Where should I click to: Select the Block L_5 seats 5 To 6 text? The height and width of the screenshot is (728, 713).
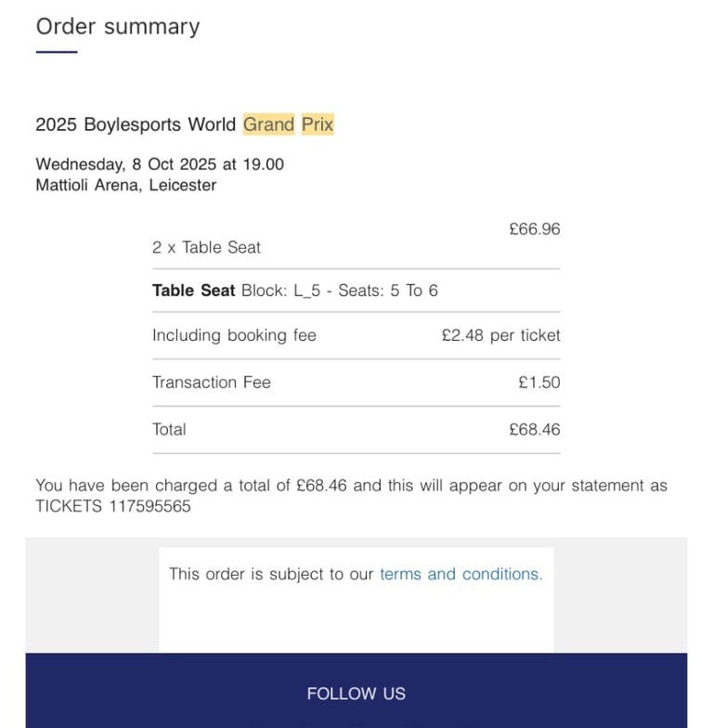click(x=340, y=291)
